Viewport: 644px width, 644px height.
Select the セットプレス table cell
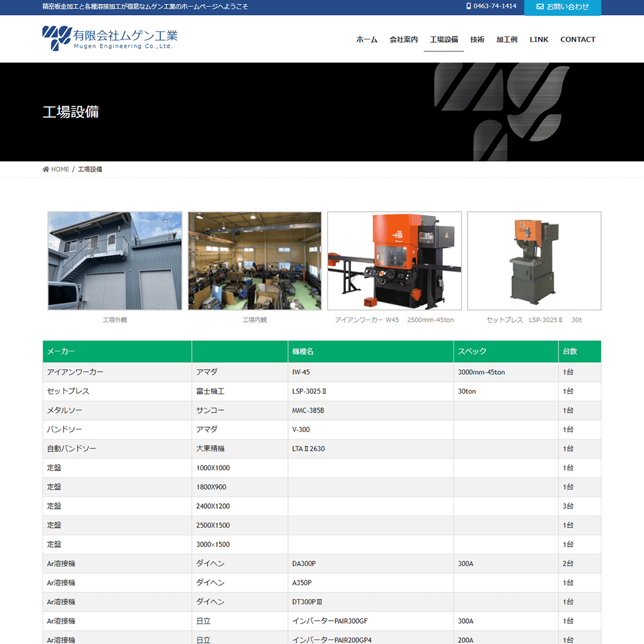pos(117,391)
